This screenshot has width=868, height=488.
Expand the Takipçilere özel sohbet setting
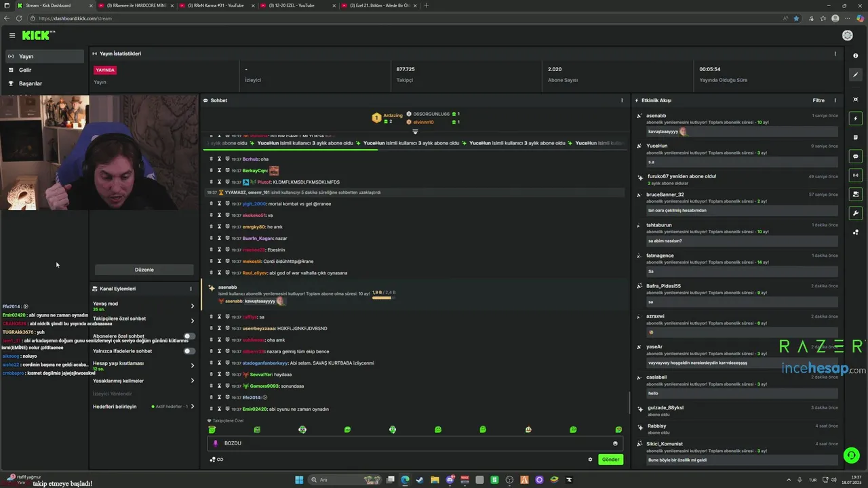click(x=192, y=321)
